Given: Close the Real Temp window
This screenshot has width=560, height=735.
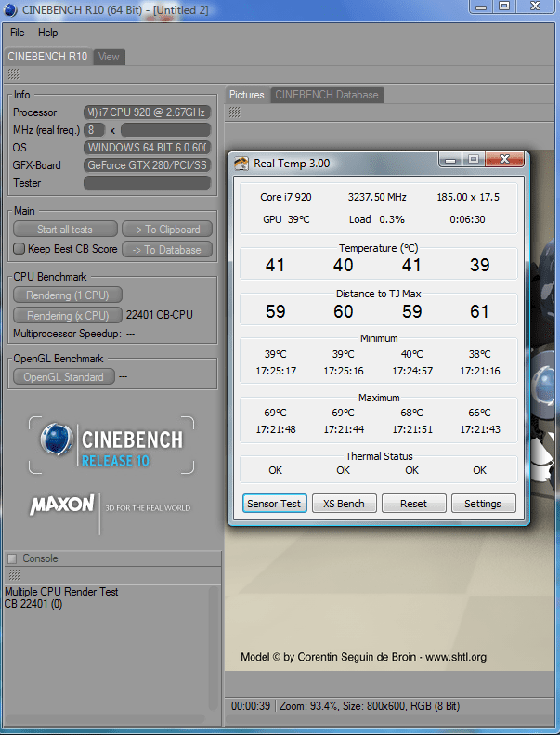Looking at the screenshot, I should pos(504,160).
